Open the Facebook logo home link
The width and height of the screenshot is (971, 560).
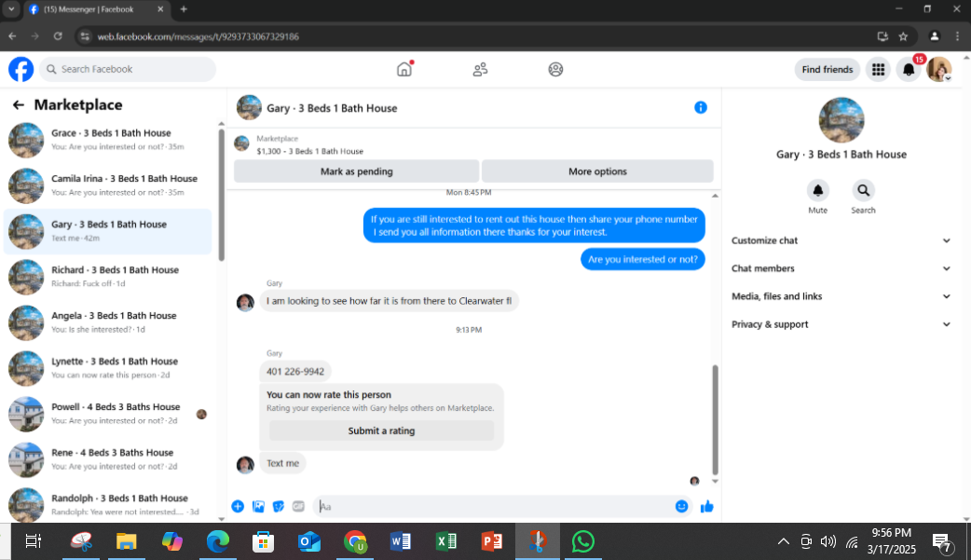pos(21,69)
